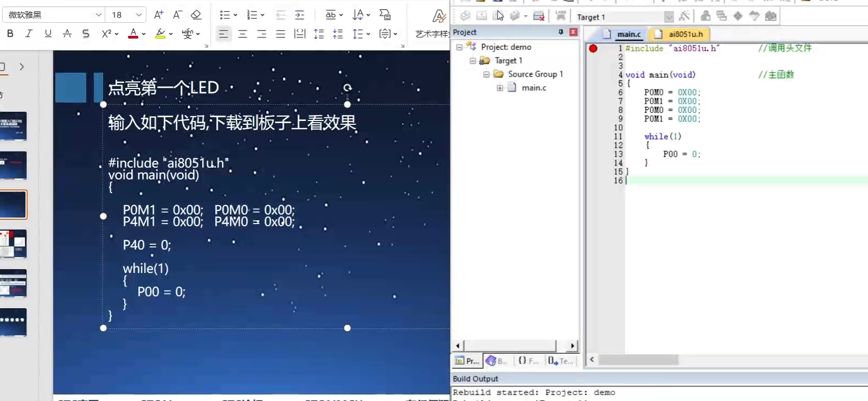Pin the Project panel

561,32
